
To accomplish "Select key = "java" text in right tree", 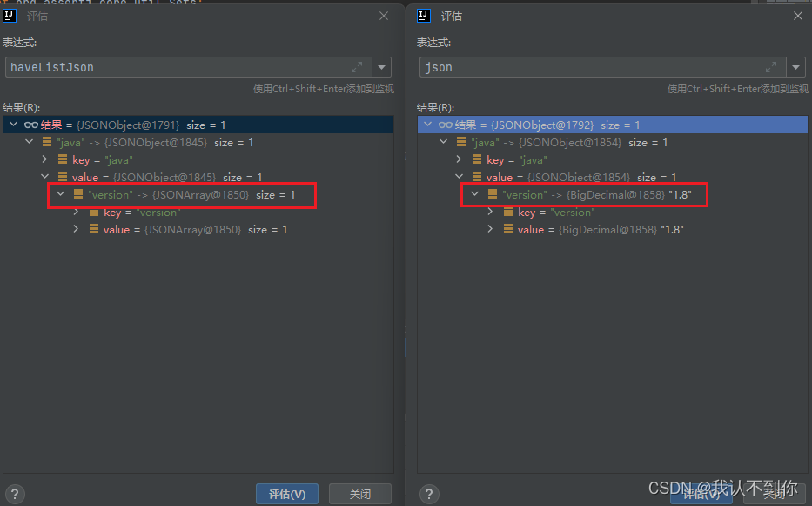I will [x=517, y=160].
